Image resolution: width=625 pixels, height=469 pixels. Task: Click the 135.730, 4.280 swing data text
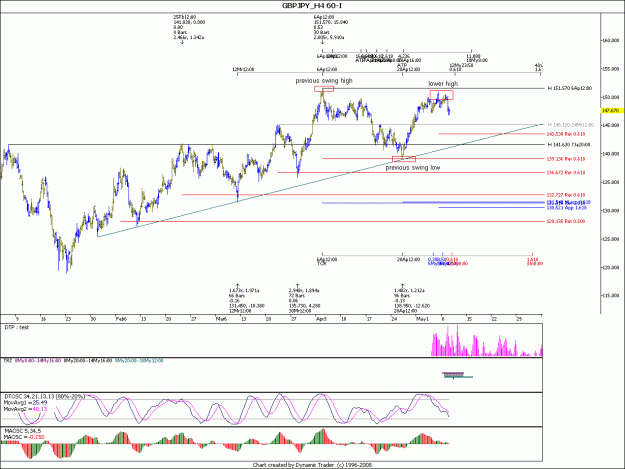click(x=305, y=306)
